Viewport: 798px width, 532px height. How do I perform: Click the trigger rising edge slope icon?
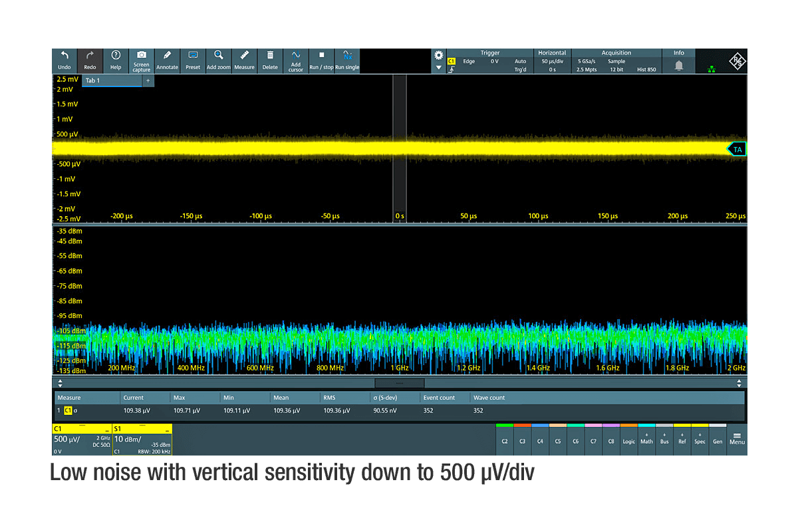452,69
